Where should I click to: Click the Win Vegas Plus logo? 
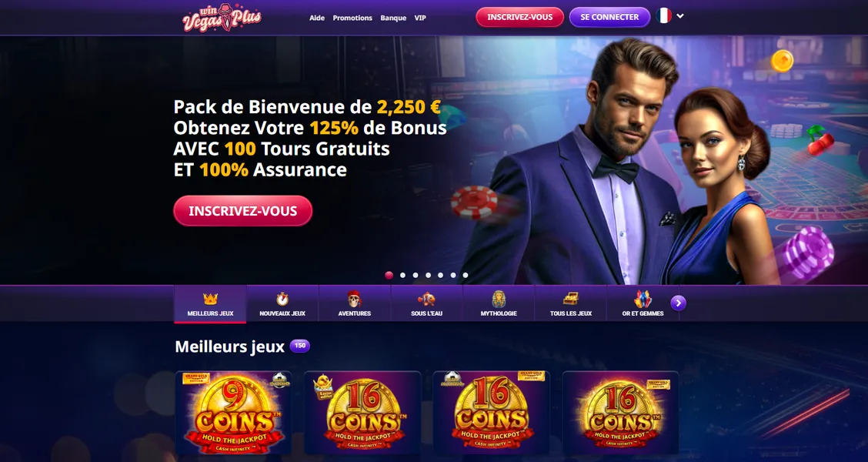pos(222,18)
